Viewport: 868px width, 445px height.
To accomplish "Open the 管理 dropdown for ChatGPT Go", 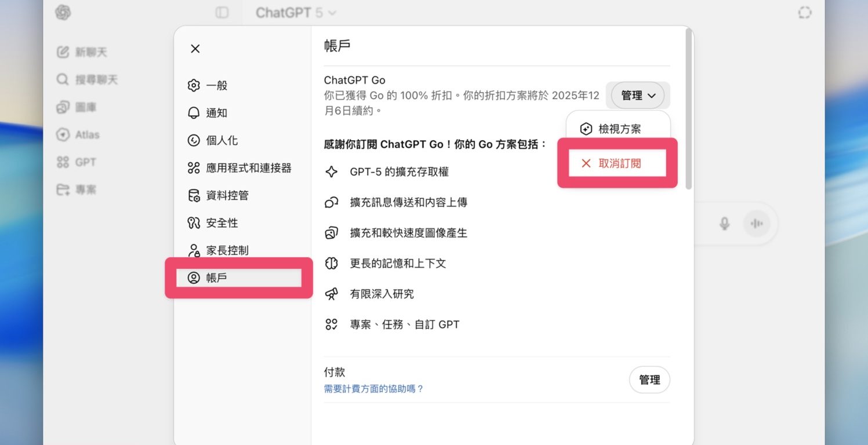I will 637,96.
